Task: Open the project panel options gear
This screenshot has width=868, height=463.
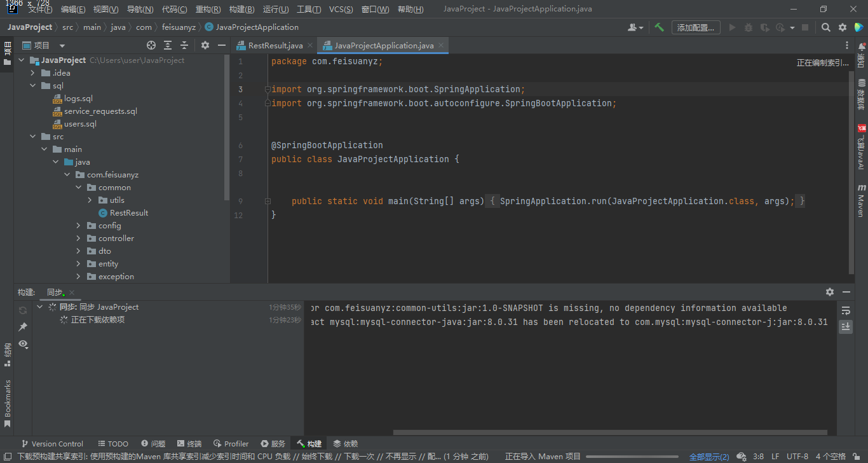Action: pos(205,45)
